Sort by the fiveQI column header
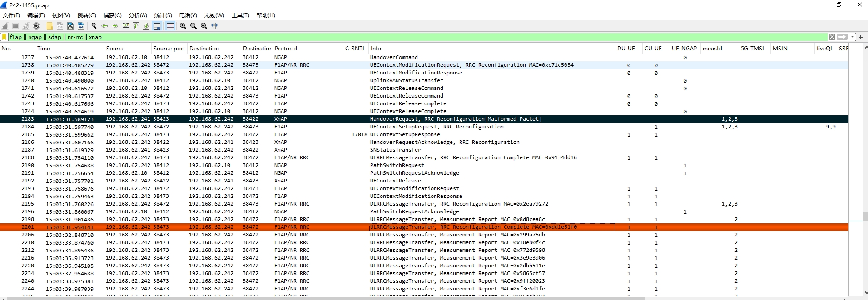 [826, 48]
